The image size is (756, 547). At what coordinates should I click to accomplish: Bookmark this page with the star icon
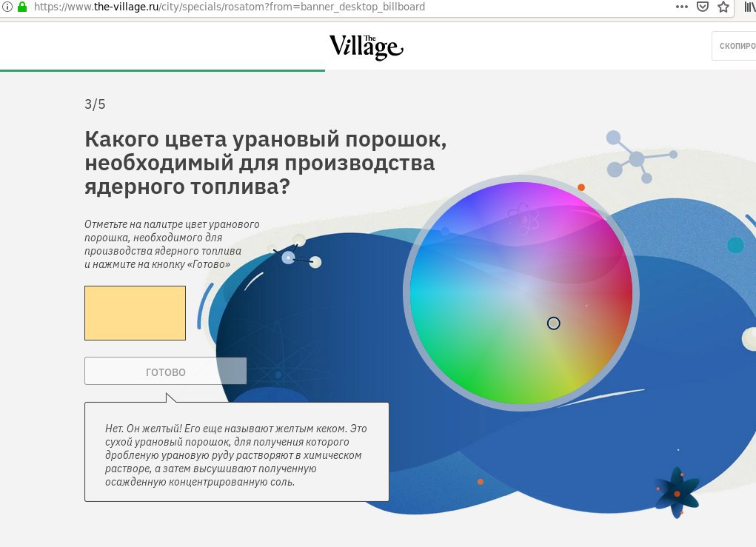point(723,7)
